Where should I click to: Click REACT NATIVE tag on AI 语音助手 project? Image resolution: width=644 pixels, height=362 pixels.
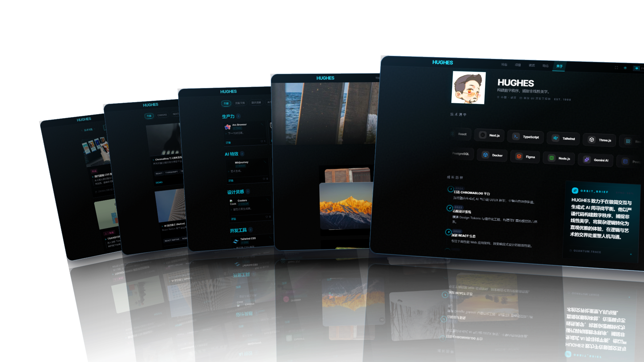pyautogui.click(x=172, y=240)
